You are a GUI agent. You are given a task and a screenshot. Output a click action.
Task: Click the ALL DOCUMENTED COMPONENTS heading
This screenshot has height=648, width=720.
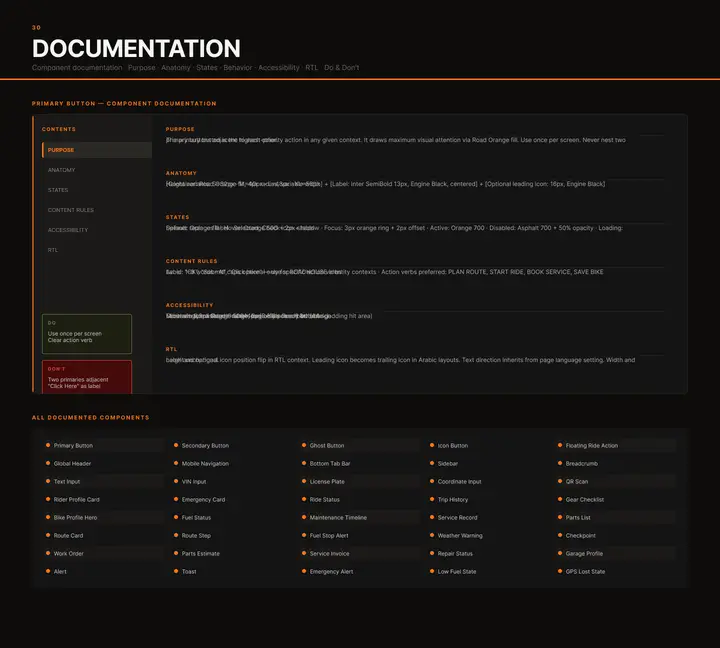[90, 417]
